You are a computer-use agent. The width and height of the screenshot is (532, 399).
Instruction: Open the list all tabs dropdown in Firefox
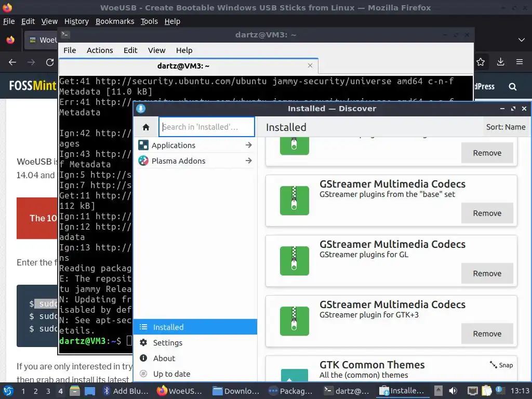pos(522,39)
